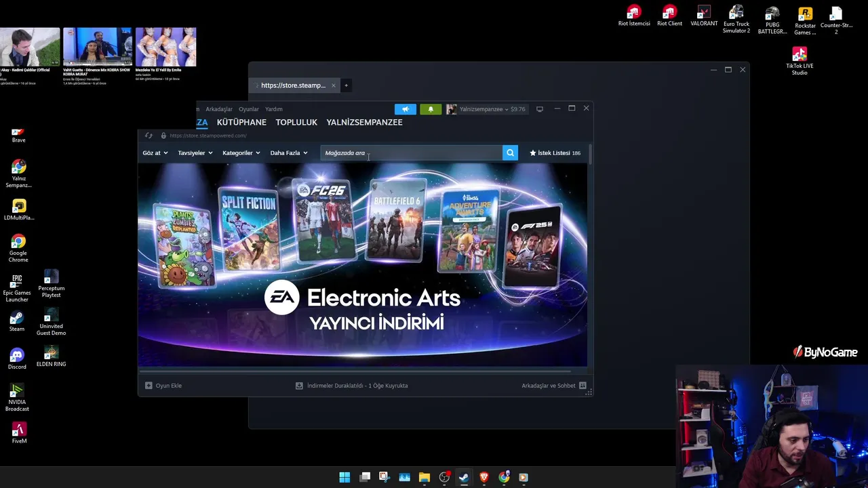Open Steam notifications bell icon
Image resolution: width=868 pixels, height=488 pixels.
431,109
